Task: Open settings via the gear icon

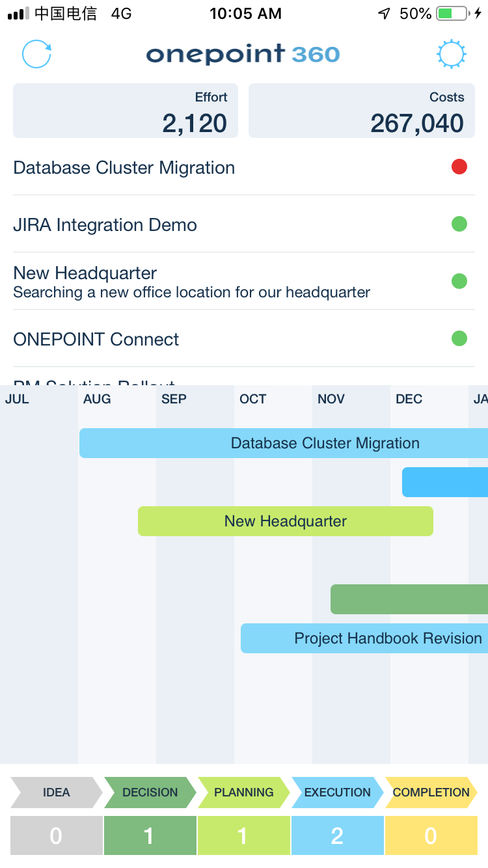Action: point(452,54)
